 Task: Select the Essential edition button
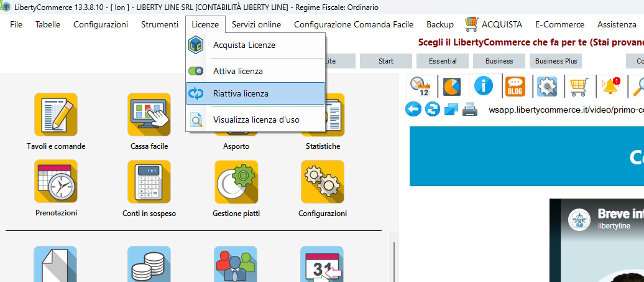pos(443,61)
